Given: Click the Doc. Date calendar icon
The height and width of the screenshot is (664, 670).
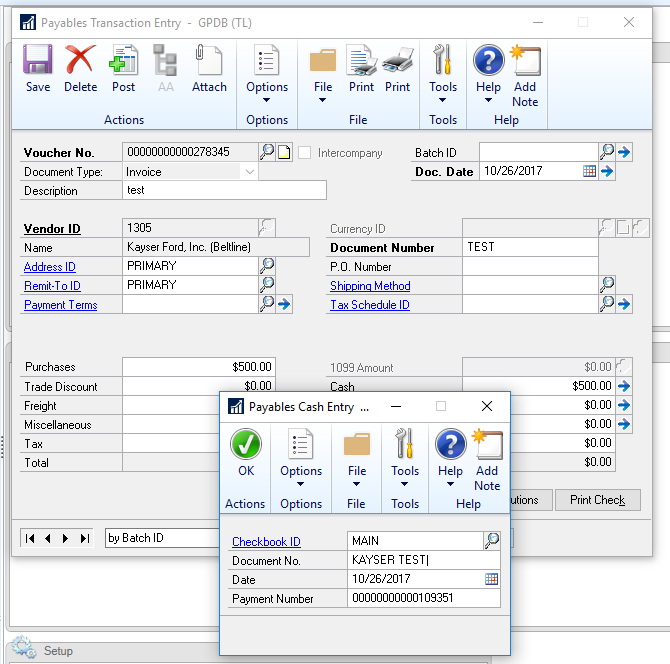Looking at the screenshot, I should (589, 172).
